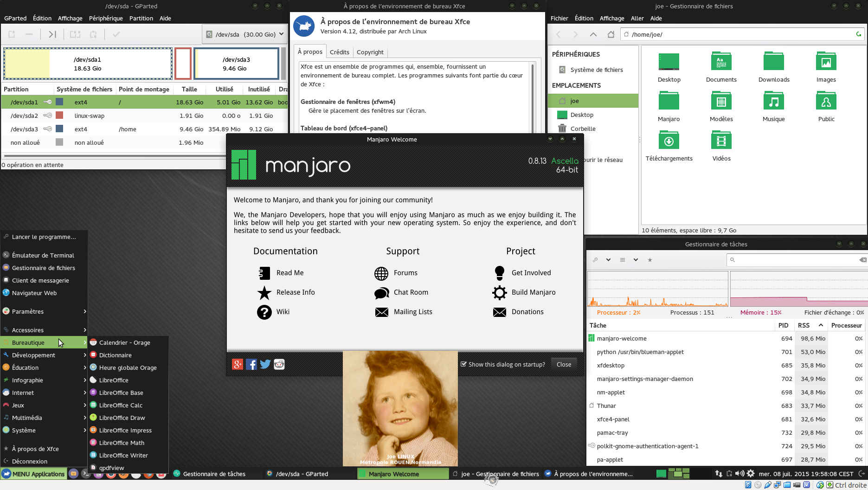The height and width of the screenshot is (490, 868).
Task: Open the Mailing Lists link
Action: click(x=413, y=312)
